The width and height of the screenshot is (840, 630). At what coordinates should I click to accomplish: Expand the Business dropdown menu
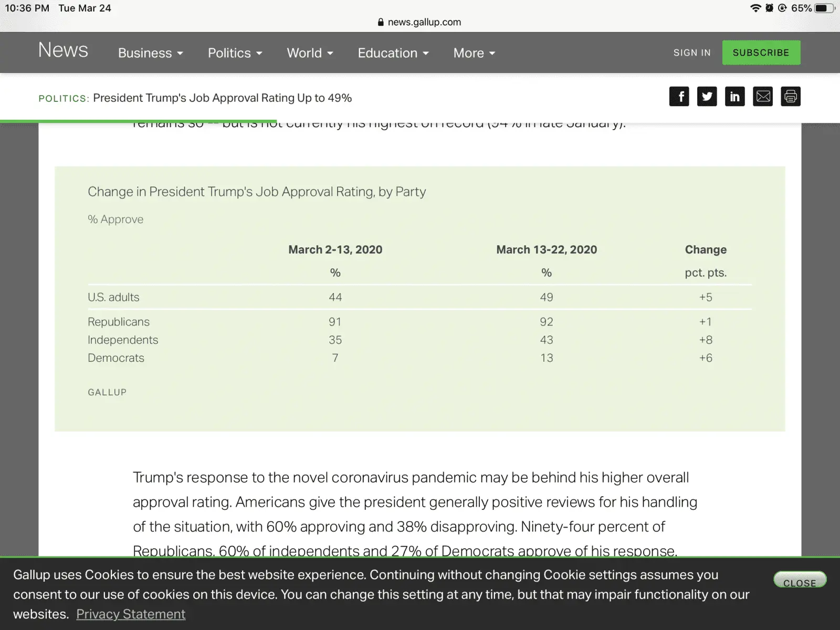coord(150,53)
